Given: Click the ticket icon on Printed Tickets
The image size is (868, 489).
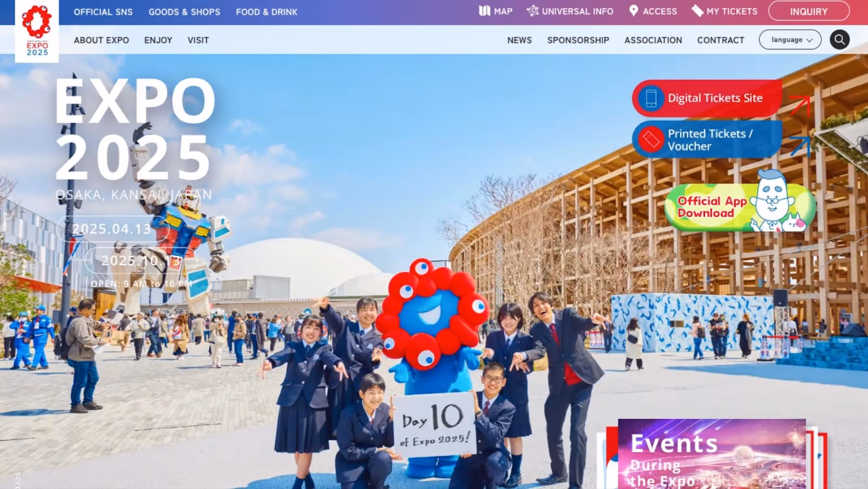Looking at the screenshot, I should (x=651, y=139).
